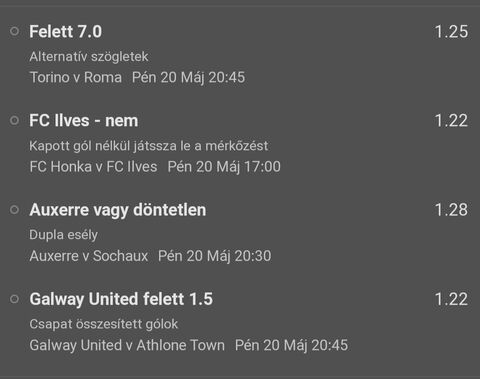480x379 pixels.
Task: Open the FC Honka v FC Ilves match
Action: [93, 167]
